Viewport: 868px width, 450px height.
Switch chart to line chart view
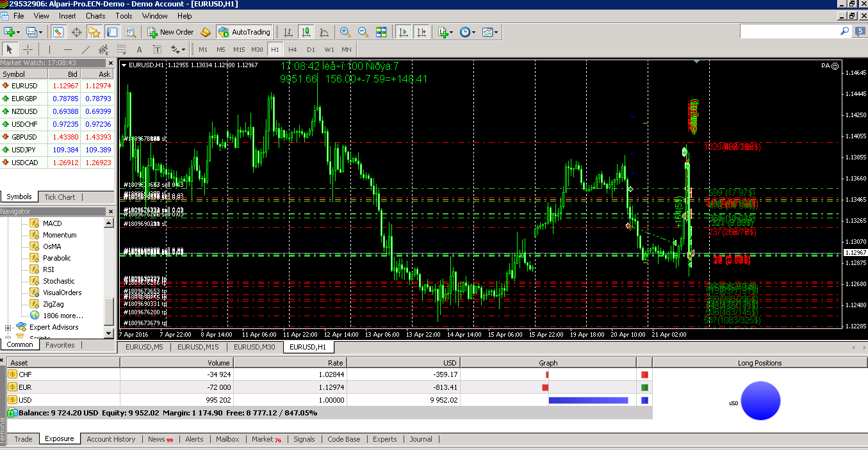(324, 32)
